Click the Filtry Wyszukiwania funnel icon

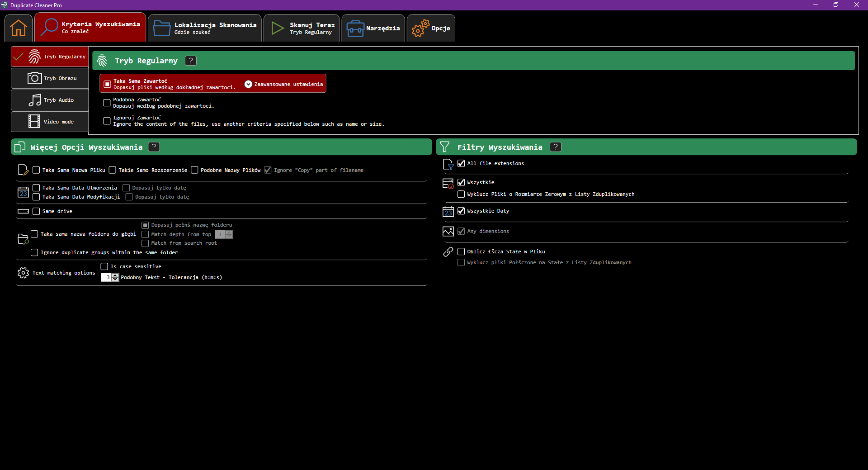point(445,147)
